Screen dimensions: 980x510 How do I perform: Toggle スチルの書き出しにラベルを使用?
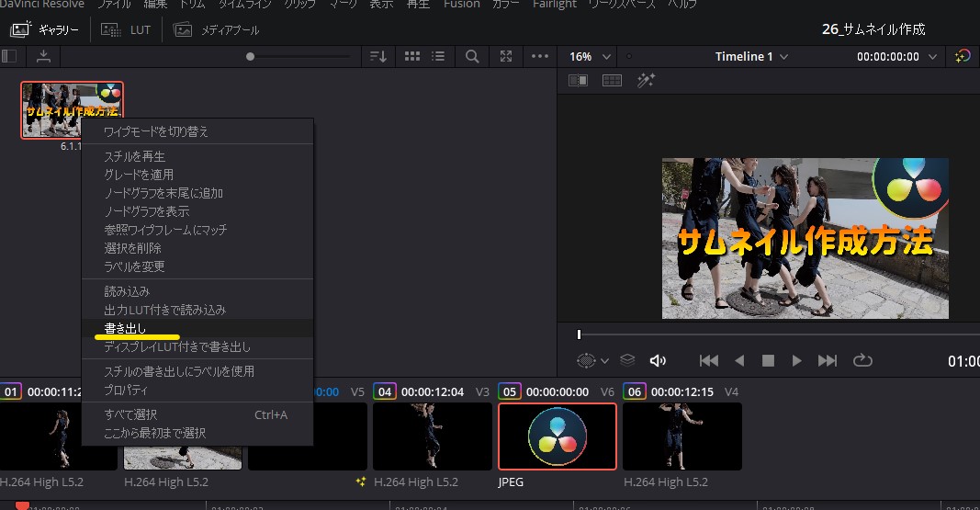(197, 371)
